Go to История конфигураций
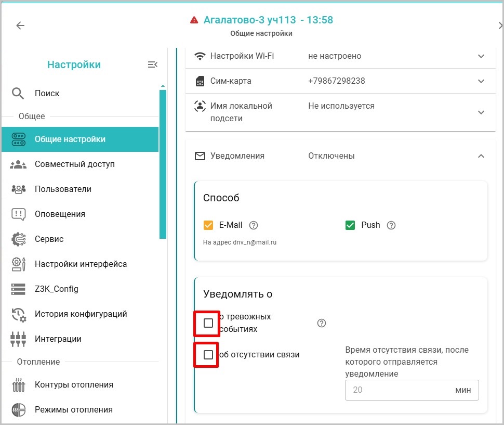Image resolution: width=504 pixels, height=425 pixels. pyautogui.click(x=81, y=314)
